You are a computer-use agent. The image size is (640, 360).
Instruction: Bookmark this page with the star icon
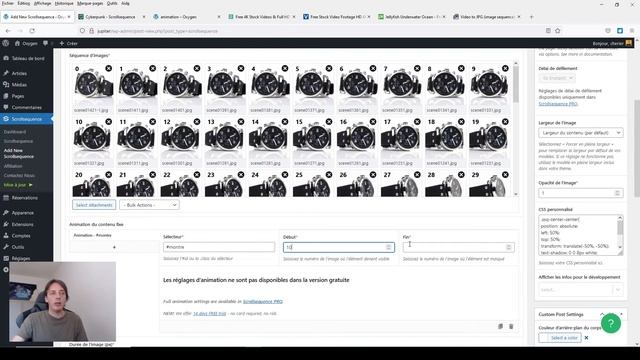558,31
